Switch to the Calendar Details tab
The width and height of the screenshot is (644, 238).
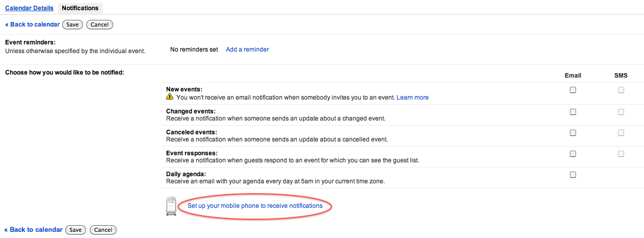[29, 8]
